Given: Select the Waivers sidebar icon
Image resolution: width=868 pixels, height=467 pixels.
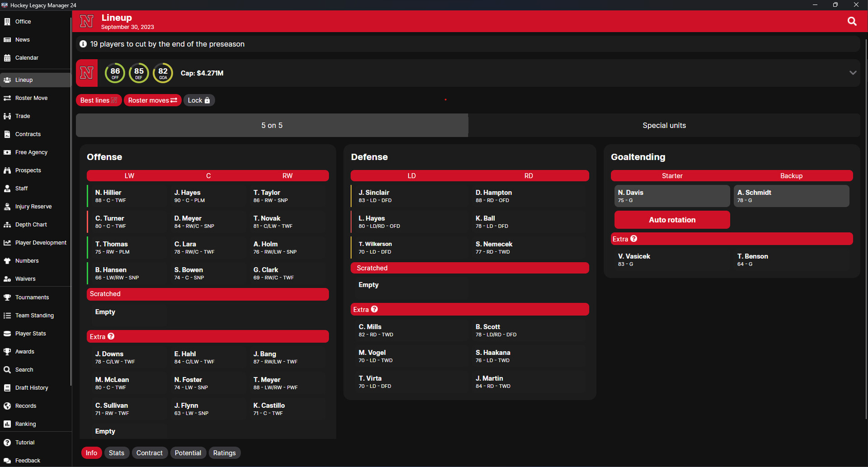Looking at the screenshot, I should [x=7, y=279].
